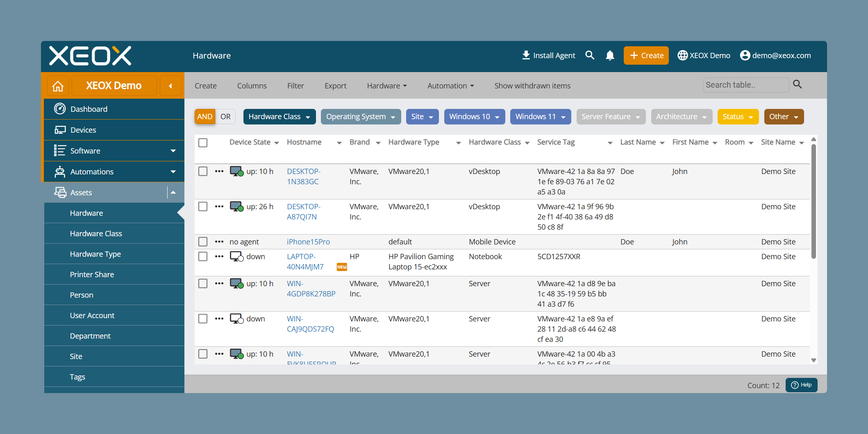Screen dimensions: 868x434
Task: Click Columns in the toolbar
Action: [x=252, y=86]
